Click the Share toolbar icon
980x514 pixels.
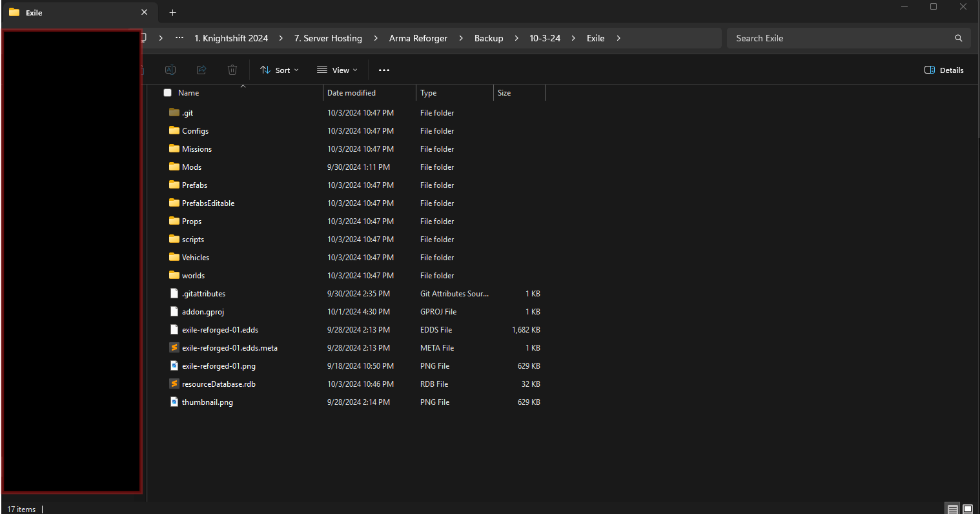(201, 70)
